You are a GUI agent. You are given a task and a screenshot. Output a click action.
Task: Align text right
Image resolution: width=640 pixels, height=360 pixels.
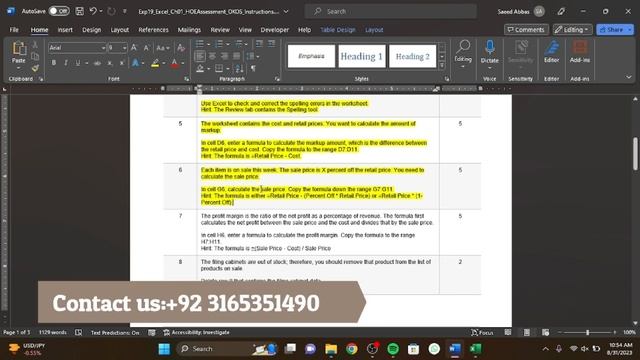pyautogui.click(x=224, y=56)
